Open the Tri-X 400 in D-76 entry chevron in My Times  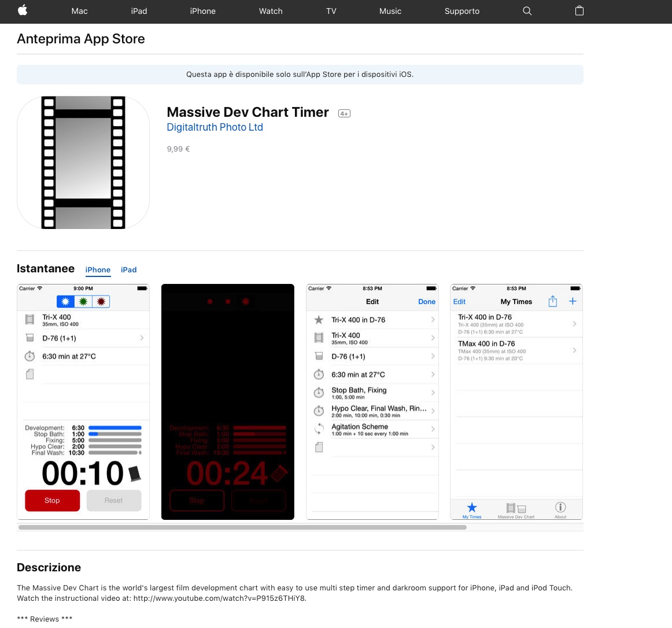(x=574, y=324)
